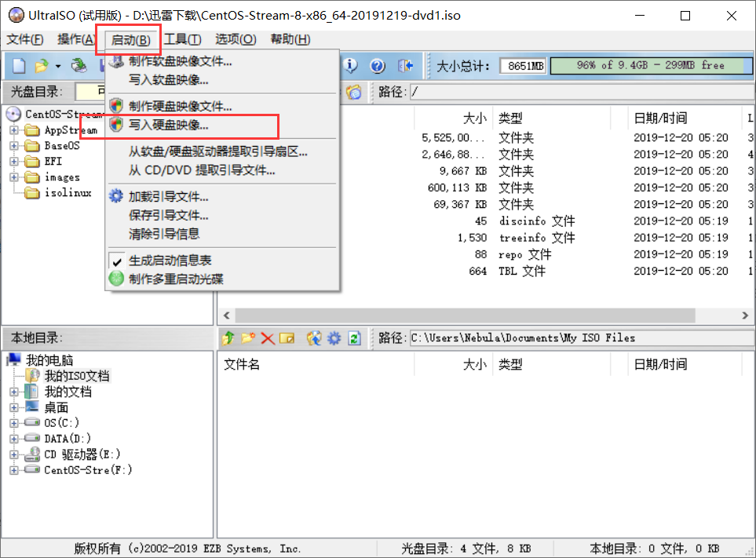Expand the BaseOS folder node
Image resolution: width=756 pixels, height=558 pixels.
[14, 145]
